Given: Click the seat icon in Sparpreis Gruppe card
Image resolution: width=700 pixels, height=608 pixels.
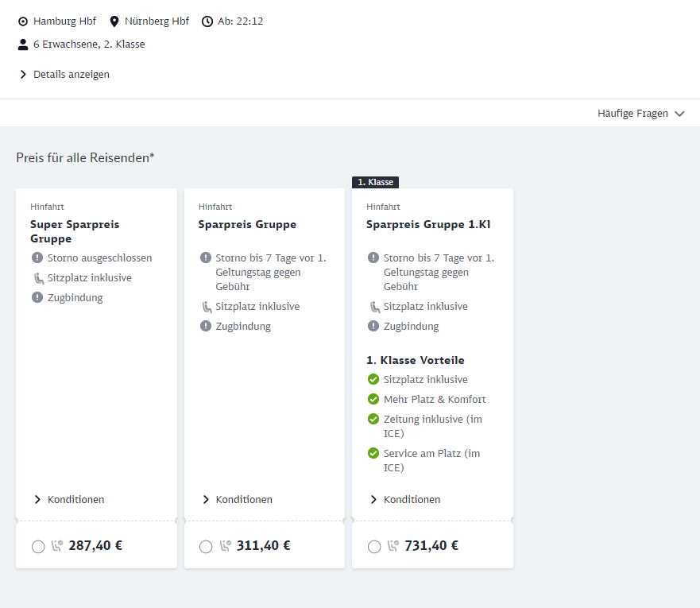Looking at the screenshot, I should pyautogui.click(x=207, y=307).
